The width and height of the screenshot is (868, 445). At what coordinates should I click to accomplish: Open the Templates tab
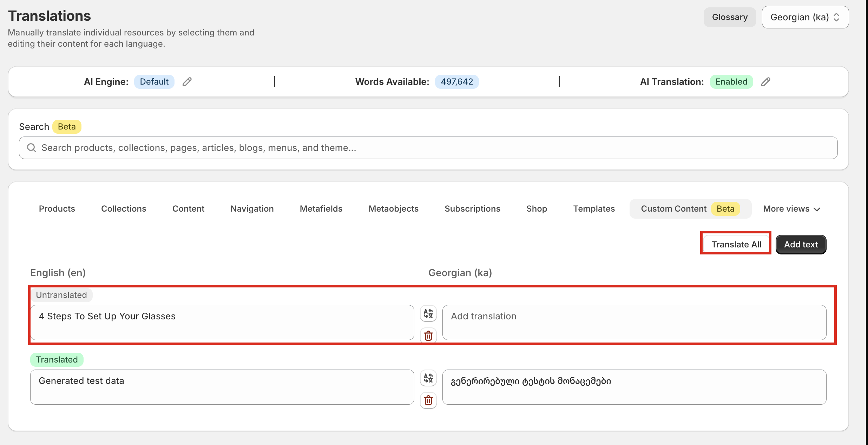coord(594,209)
